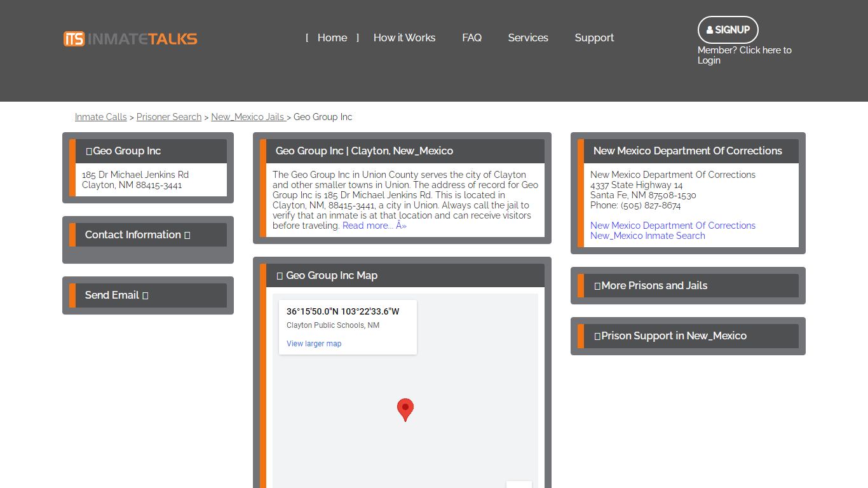Open the Services menu item
Viewport: 868px width, 488px height.
528,37
